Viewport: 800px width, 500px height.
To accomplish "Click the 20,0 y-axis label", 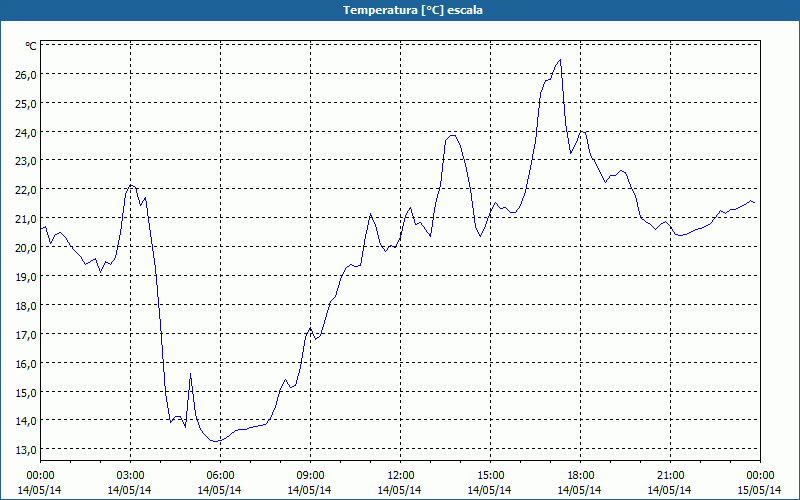I will pos(27,248).
